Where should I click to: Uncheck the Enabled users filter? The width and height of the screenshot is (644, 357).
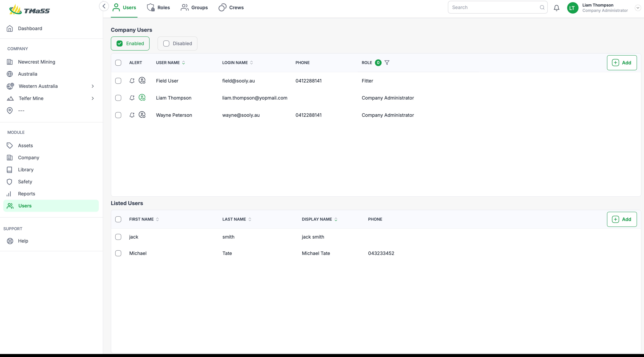pyautogui.click(x=120, y=43)
